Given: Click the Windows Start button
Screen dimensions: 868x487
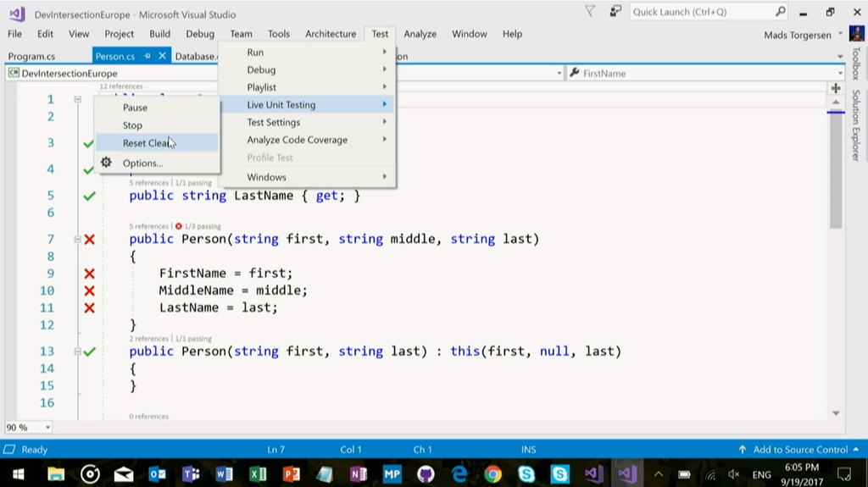Looking at the screenshot, I should pyautogui.click(x=19, y=474).
